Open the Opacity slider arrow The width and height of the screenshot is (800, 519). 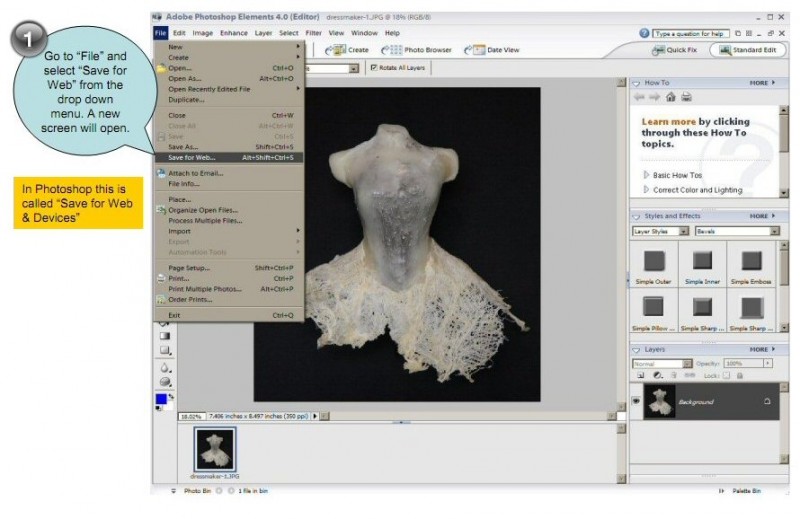coord(767,363)
